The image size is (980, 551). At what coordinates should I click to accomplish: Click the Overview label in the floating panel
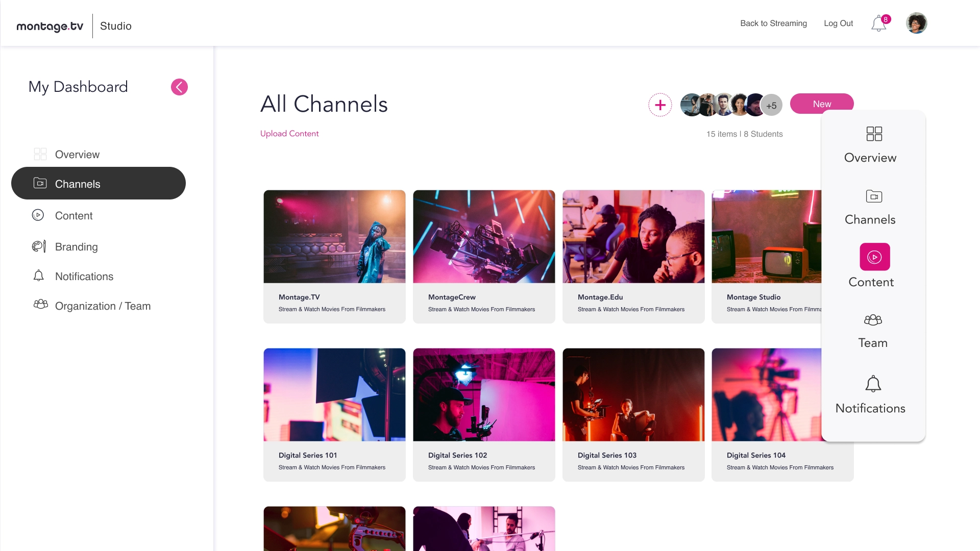coord(870,158)
